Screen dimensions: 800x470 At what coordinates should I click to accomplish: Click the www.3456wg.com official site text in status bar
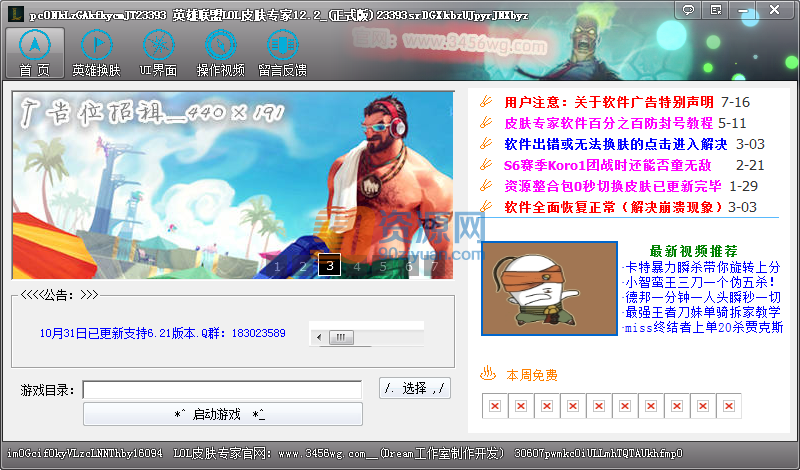click(322, 453)
